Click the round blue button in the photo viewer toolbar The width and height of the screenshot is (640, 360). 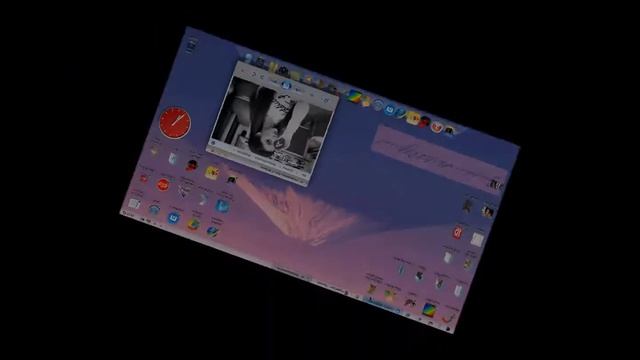(286, 85)
